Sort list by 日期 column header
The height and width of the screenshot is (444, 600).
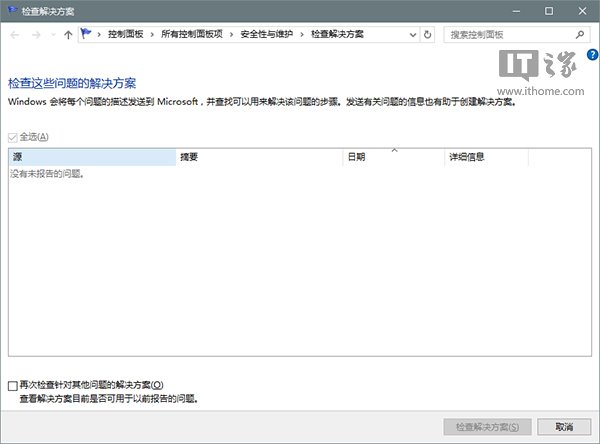click(393, 158)
